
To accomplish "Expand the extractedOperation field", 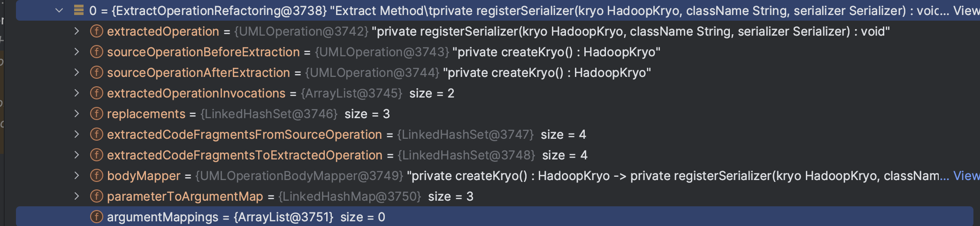I will coord(77,31).
